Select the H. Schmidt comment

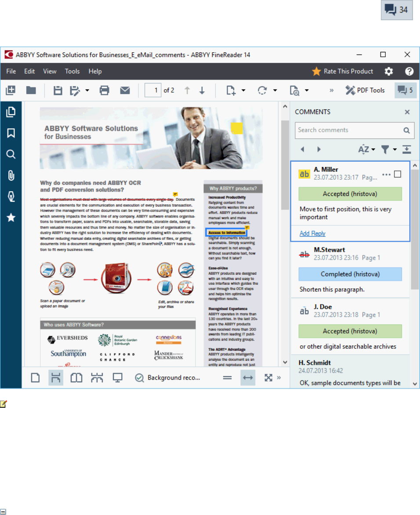tap(350, 372)
